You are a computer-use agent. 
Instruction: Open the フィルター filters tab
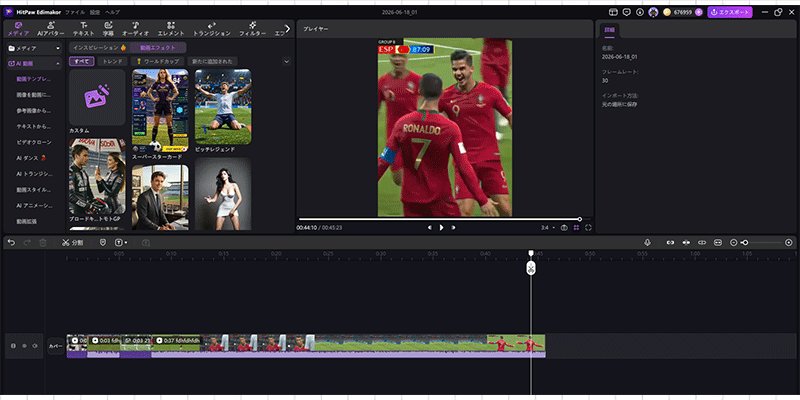[253, 29]
